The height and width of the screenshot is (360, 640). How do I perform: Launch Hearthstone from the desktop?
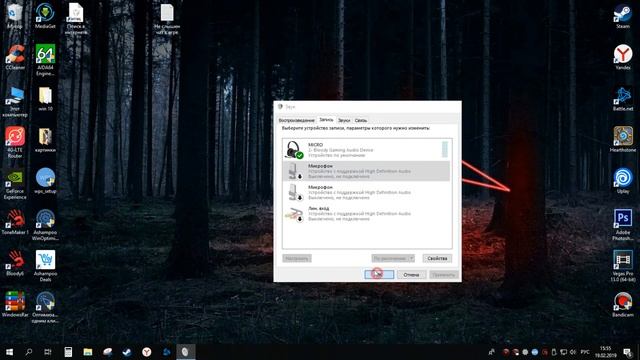pos(623,140)
